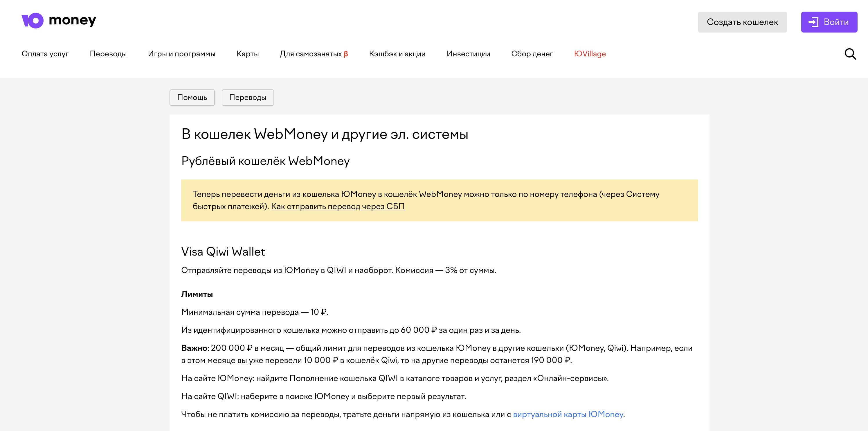
Task: Click the Помощь breadcrumb button
Action: (x=192, y=97)
